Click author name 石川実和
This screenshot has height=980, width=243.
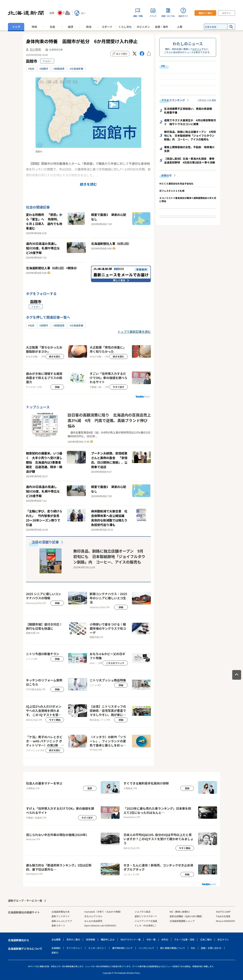(35, 49)
